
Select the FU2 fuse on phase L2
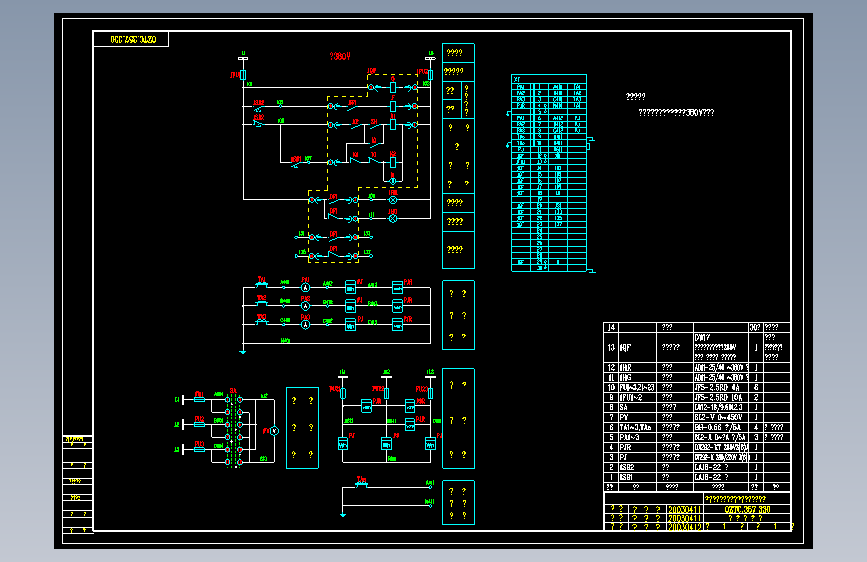pyautogui.click(x=200, y=424)
